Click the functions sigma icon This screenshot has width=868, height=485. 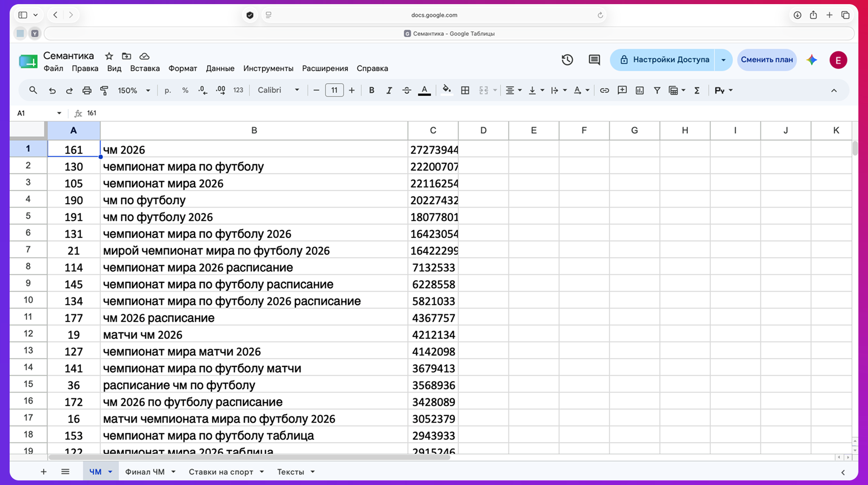pyautogui.click(x=697, y=91)
